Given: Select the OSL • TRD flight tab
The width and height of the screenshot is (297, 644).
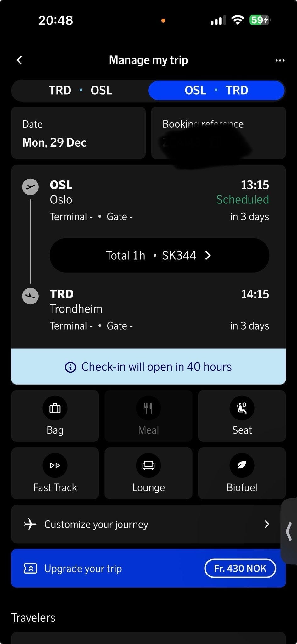Looking at the screenshot, I should [216, 90].
